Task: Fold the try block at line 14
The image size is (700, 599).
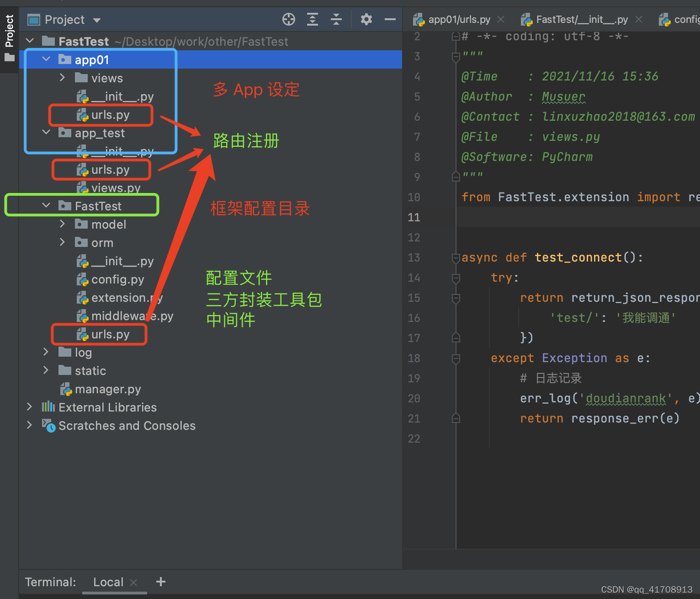Action: (x=456, y=278)
